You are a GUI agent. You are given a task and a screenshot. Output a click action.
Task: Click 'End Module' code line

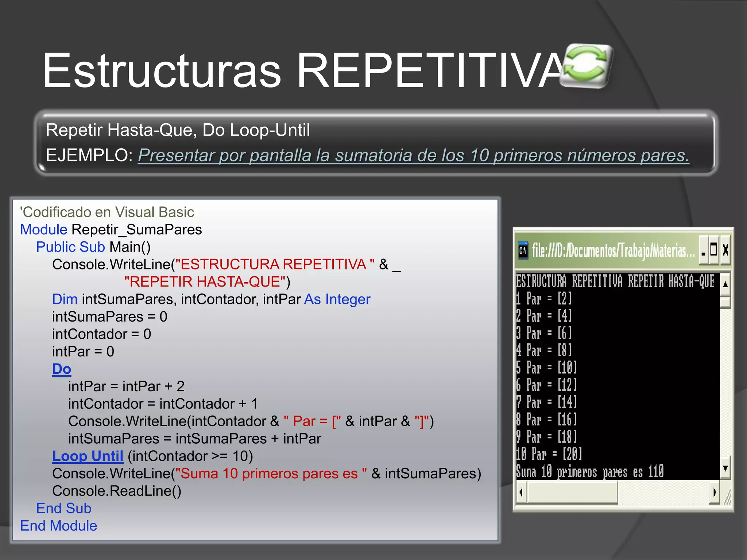(x=59, y=526)
